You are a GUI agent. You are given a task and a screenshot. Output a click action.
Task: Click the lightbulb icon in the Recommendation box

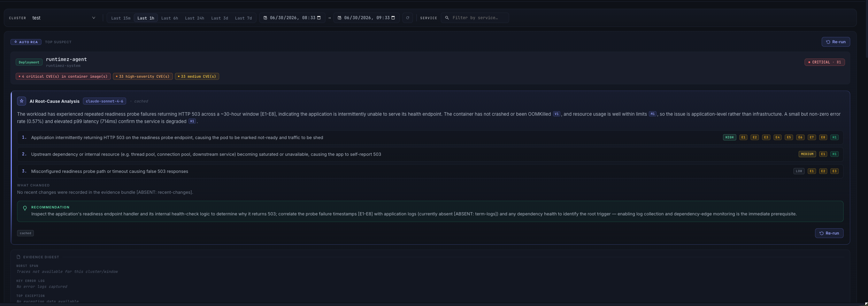[x=25, y=208]
